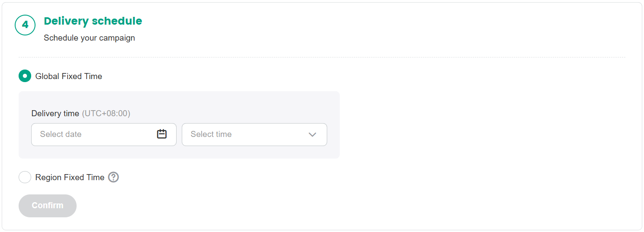Click the dashed divider under the header
The width and height of the screenshot is (644, 232).
[322, 57]
